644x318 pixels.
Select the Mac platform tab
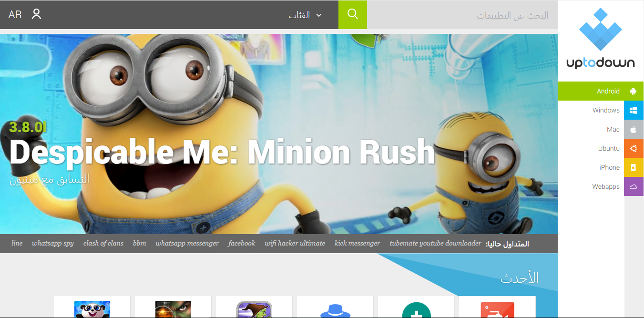601,129
